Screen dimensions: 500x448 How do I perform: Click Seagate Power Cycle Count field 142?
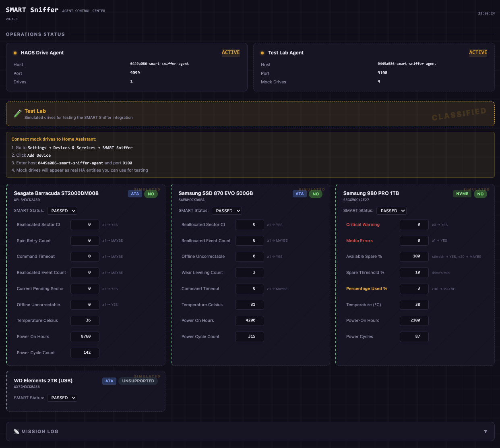click(85, 353)
